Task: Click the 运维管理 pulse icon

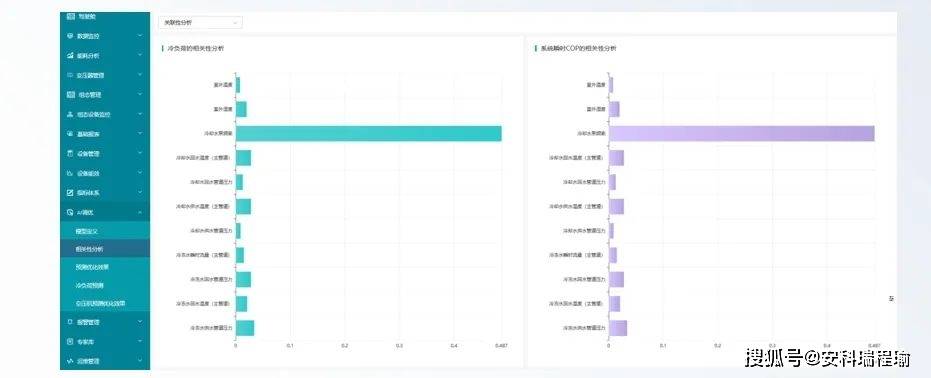Action: pyautogui.click(x=70, y=361)
